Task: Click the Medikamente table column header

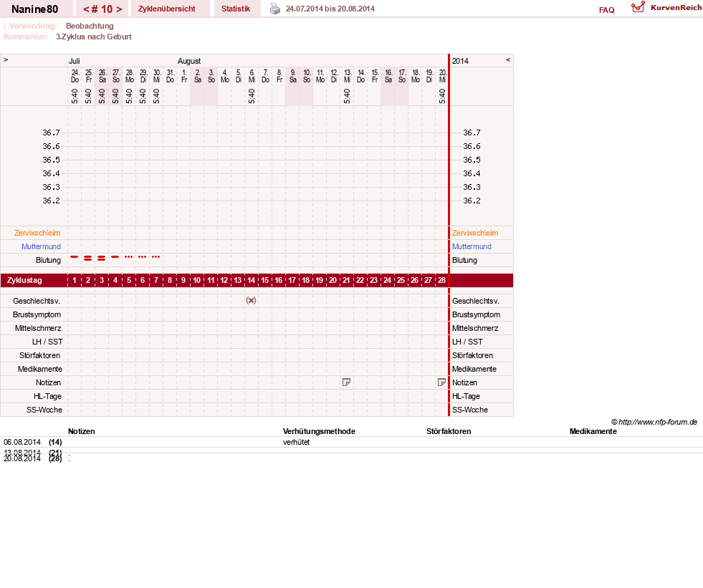Action: point(593,431)
